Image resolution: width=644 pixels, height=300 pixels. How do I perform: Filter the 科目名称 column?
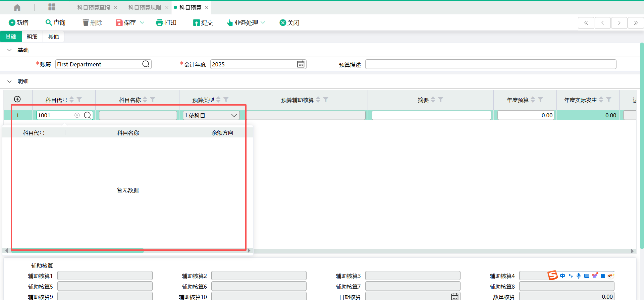(153, 100)
